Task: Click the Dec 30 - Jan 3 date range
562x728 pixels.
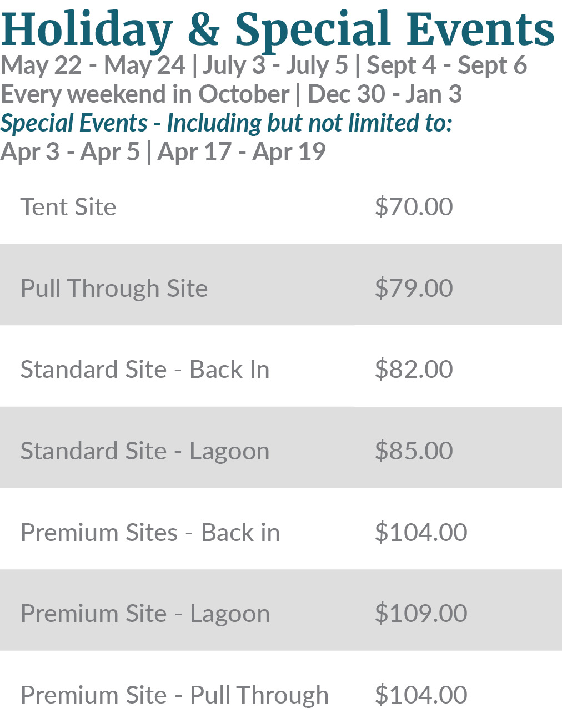Action: click(384, 94)
